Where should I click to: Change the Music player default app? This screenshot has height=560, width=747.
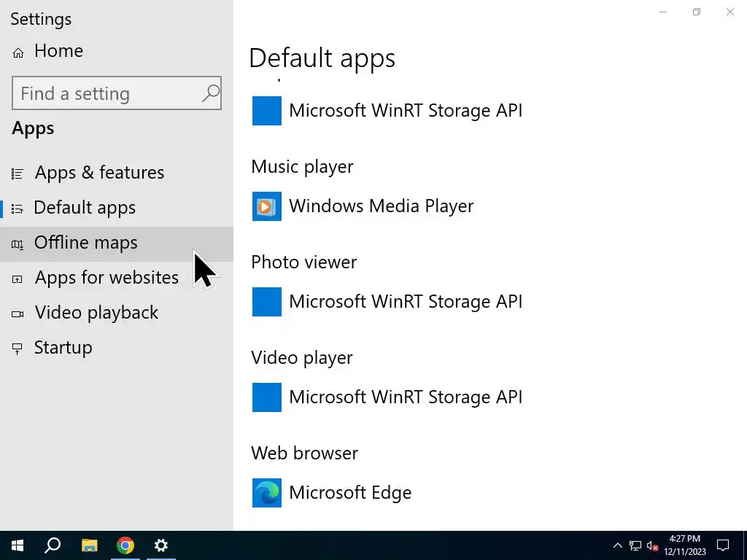pyautogui.click(x=381, y=206)
